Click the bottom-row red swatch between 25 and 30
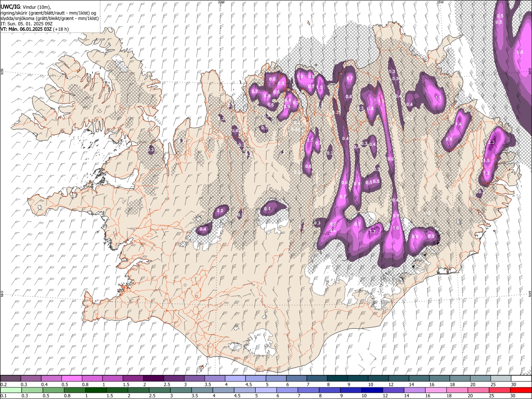This screenshot has height=399, width=532. click(500, 390)
